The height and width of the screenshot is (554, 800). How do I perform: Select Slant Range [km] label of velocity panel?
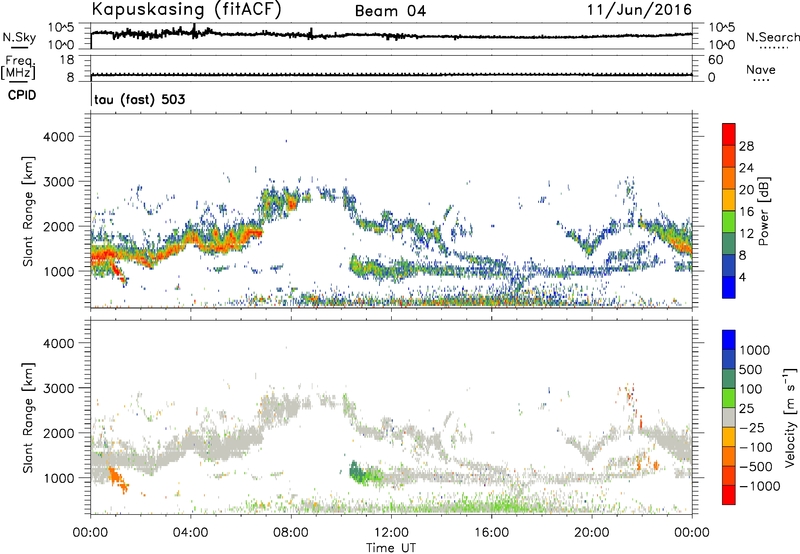(28, 418)
